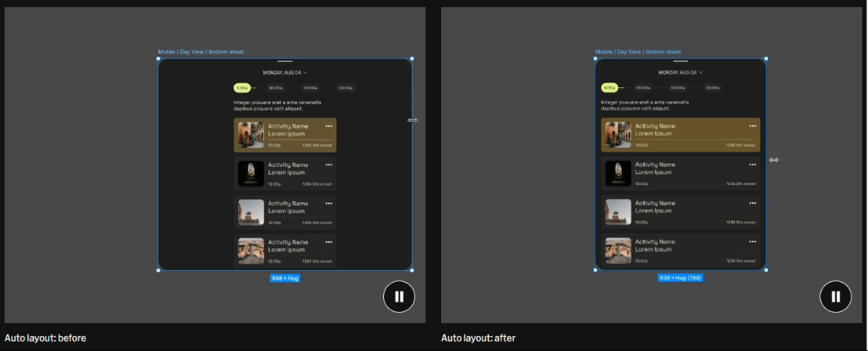Open the ellipsis menu on the third card in the after frame
Screen dimensions: 868x351
tap(752, 203)
